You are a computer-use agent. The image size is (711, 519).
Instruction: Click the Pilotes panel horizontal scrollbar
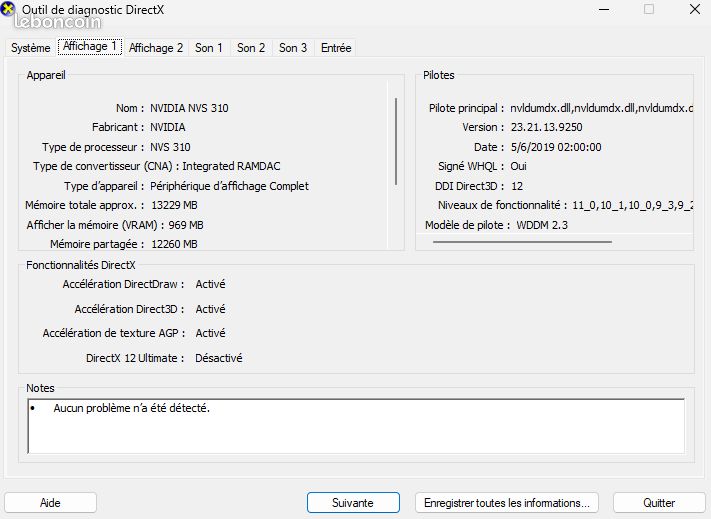(522, 242)
